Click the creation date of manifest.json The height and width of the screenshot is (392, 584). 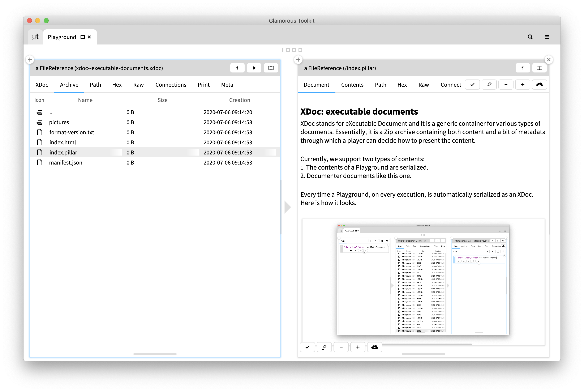click(228, 162)
